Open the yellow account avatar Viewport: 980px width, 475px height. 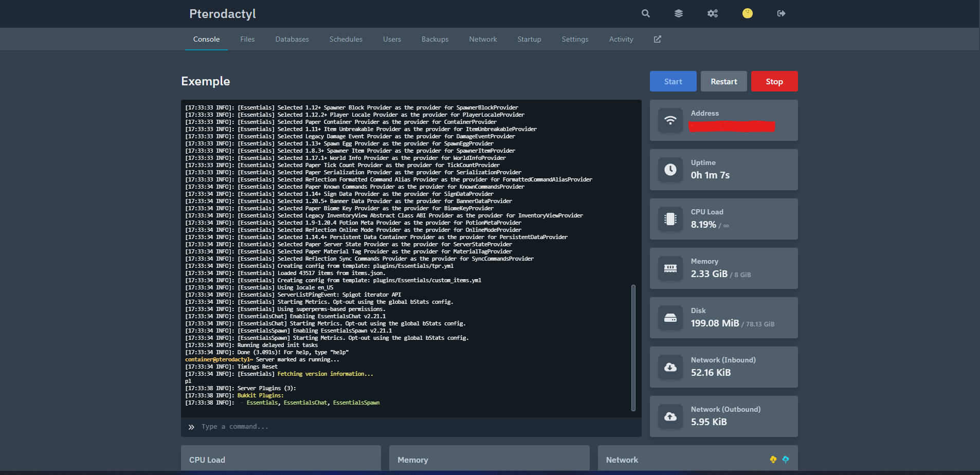coord(748,13)
